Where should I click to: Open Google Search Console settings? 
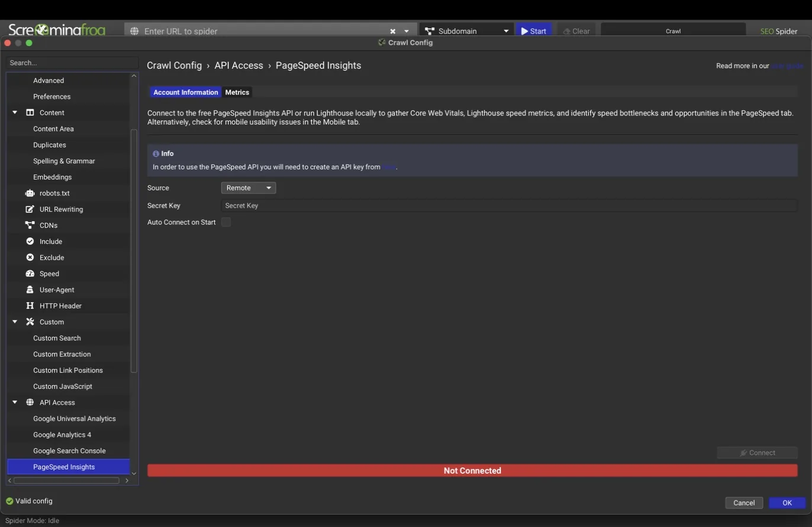[x=69, y=451]
